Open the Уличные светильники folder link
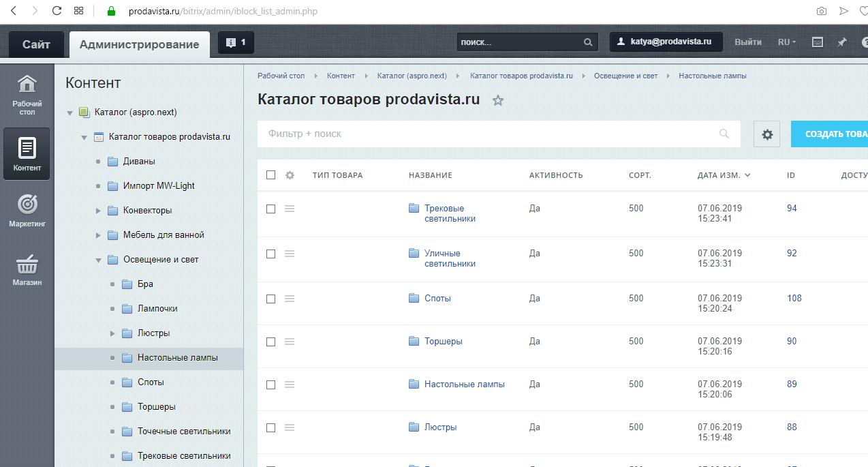The width and height of the screenshot is (868, 467). pos(450,258)
